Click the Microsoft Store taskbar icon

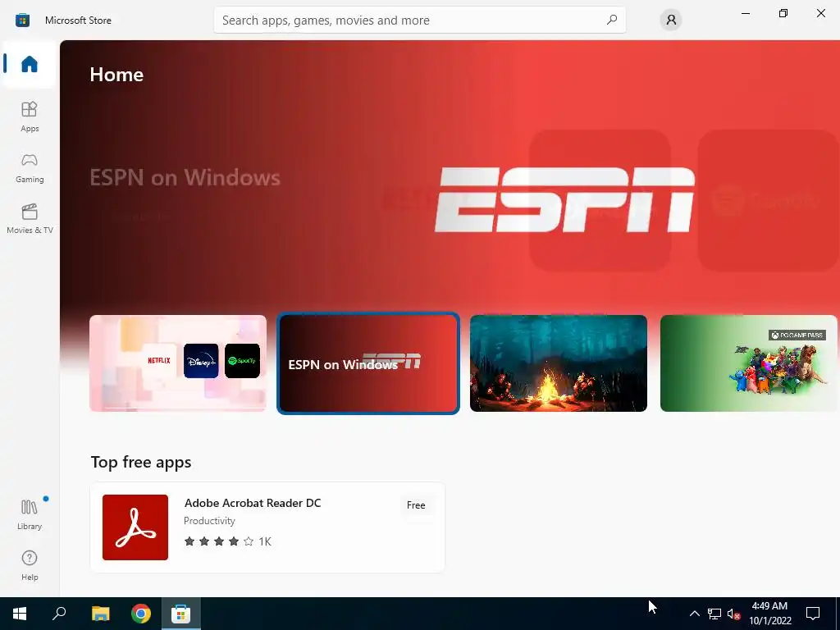[x=181, y=614]
